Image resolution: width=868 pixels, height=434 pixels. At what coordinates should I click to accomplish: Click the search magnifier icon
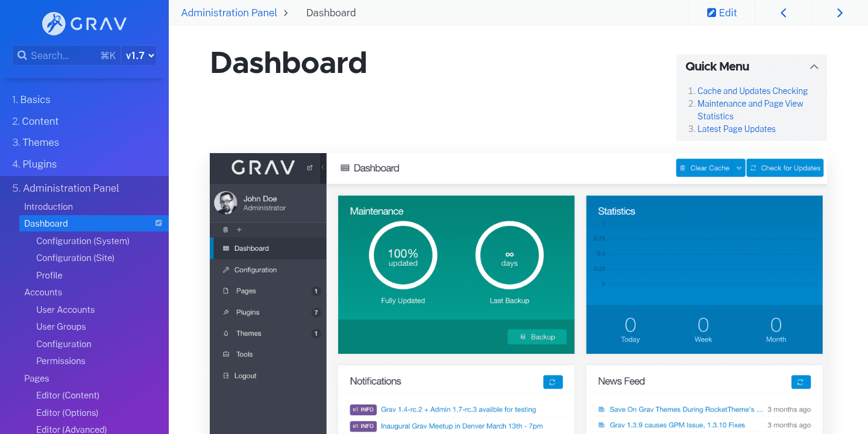click(22, 55)
